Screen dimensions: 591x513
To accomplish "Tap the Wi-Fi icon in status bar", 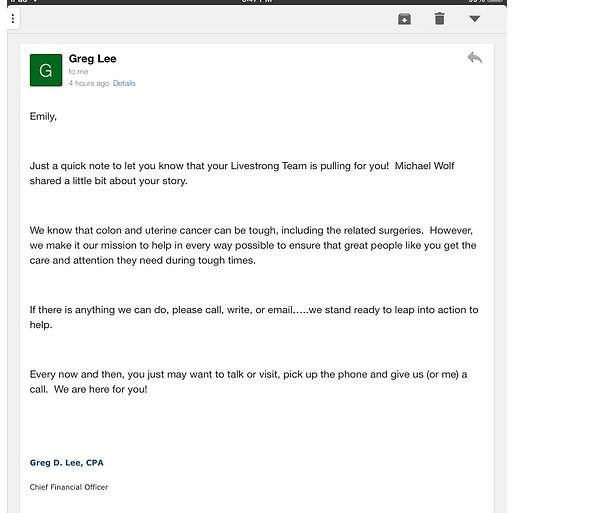I will pos(35,1).
